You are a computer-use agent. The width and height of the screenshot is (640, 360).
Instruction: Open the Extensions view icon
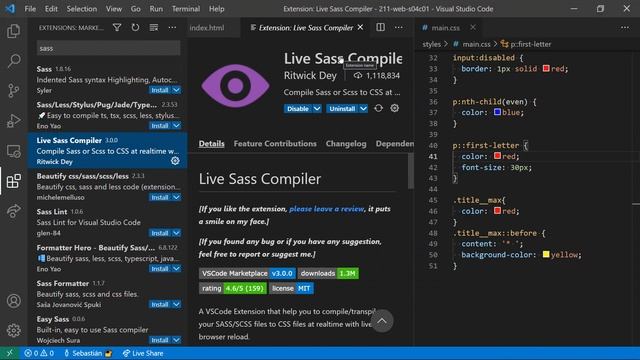click(13, 181)
